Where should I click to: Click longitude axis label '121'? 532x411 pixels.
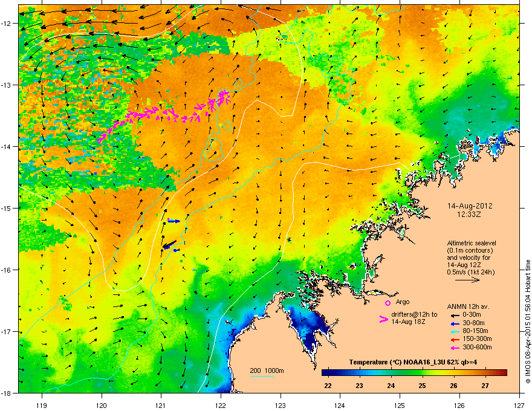(x=161, y=405)
